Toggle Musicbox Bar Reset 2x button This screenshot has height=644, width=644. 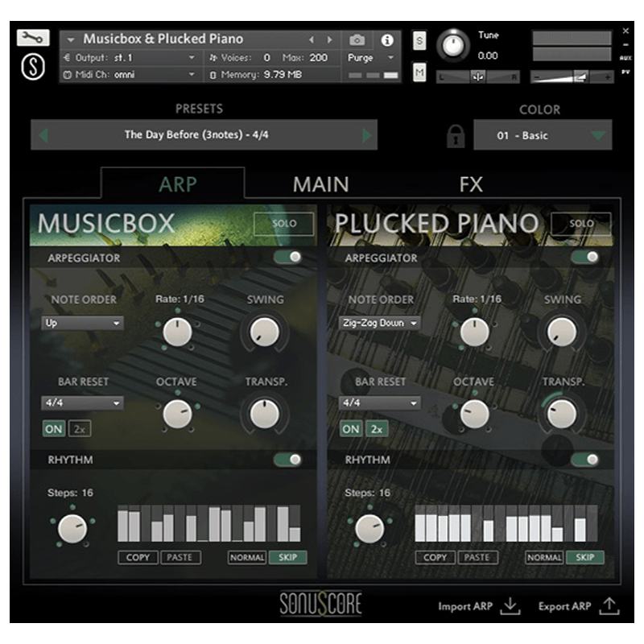(79, 429)
